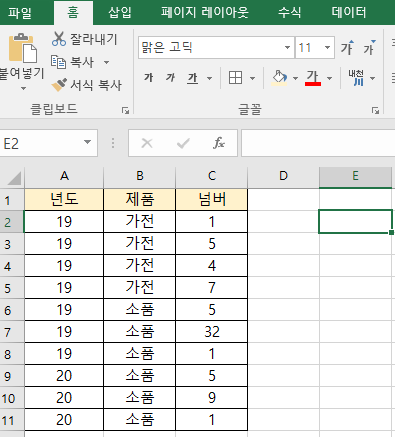Select the Format Painter (서식 복사) brush

pos(59,85)
